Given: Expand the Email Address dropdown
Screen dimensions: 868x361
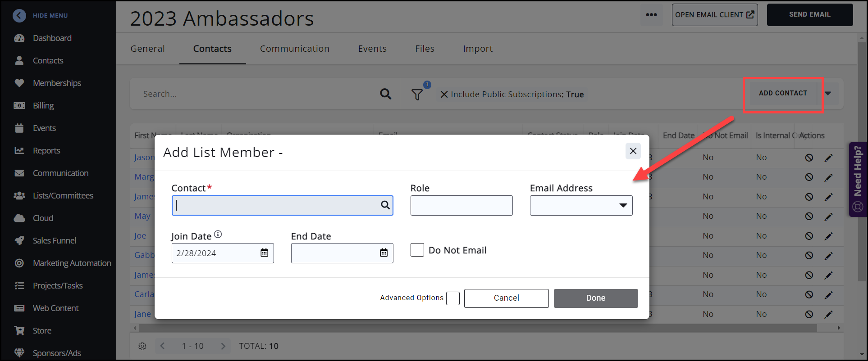Looking at the screenshot, I should (623, 206).
